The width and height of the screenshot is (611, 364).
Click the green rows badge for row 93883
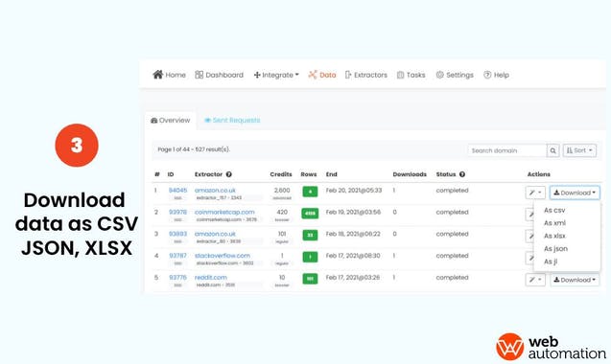[310, 235]
